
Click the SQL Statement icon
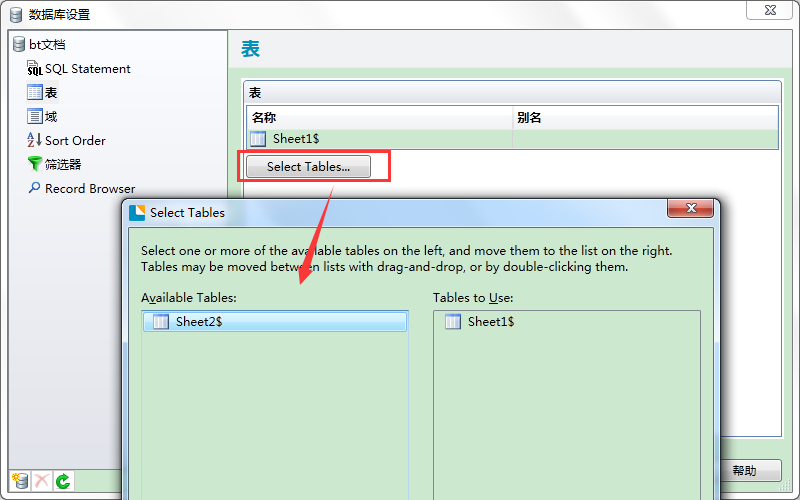pos(35,68)
